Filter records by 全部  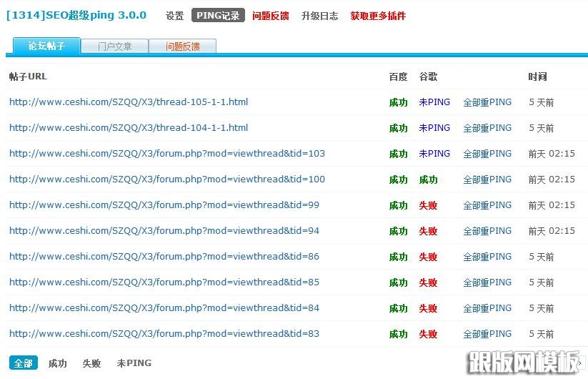tap(23, 363)
